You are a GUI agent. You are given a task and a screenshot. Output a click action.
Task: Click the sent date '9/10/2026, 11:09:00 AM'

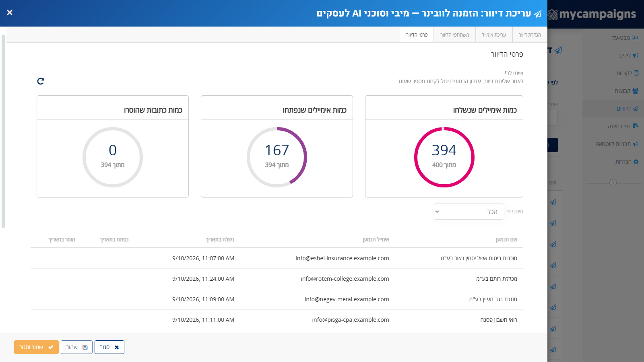[x=203, y=299]
